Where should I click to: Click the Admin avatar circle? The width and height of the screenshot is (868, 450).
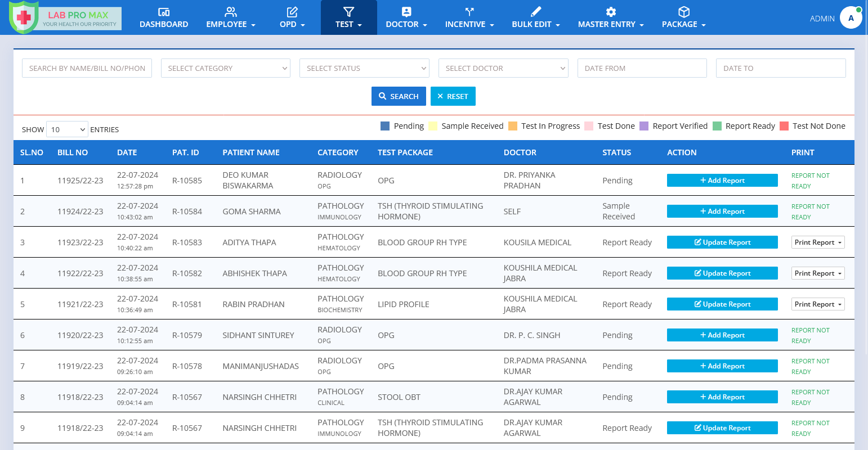pyautogui.click(x=851, y=18)
